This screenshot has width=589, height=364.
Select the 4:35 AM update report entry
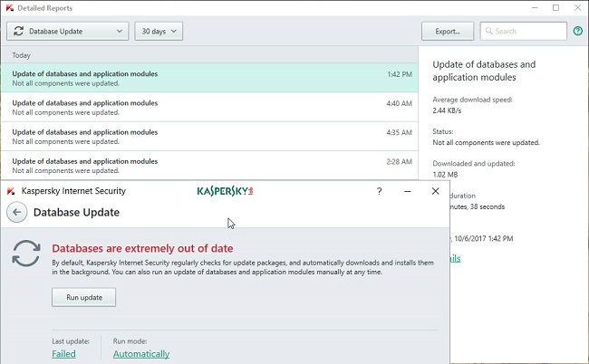208,137
